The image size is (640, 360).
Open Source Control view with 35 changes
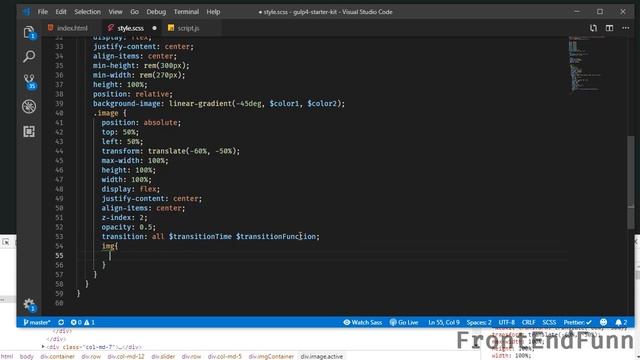[x=29, y=81]
